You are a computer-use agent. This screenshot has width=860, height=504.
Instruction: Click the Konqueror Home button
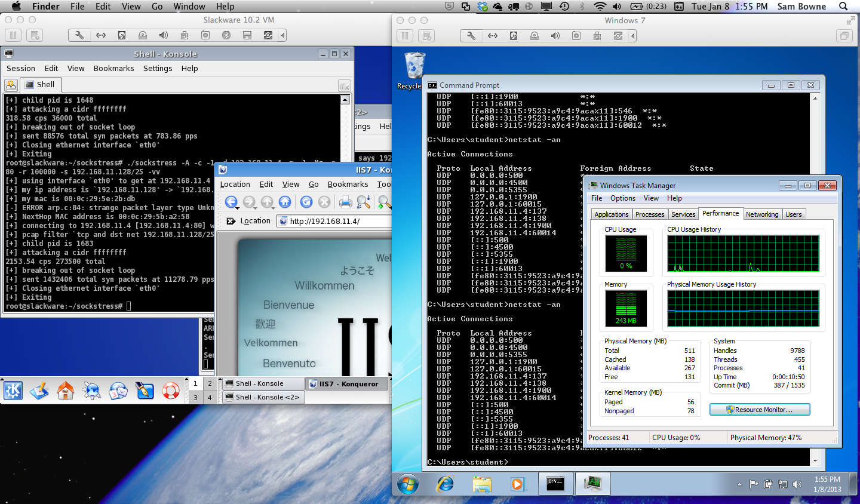(285, 202)
